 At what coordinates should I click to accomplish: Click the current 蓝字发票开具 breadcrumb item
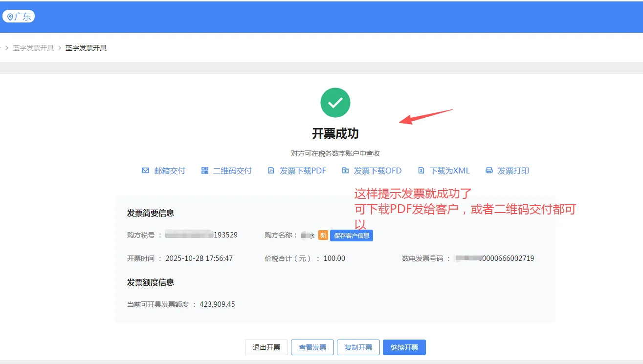tap(85, 47)
